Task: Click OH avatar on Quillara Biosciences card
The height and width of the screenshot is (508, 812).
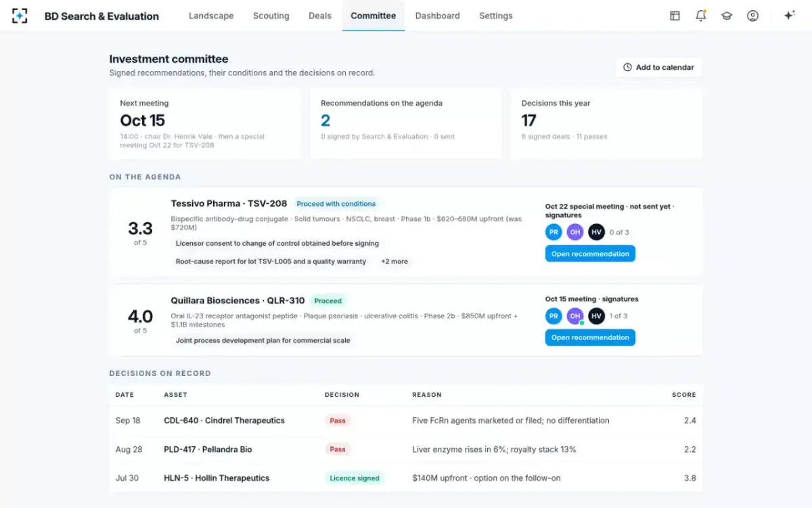Action: coord(575,316)
